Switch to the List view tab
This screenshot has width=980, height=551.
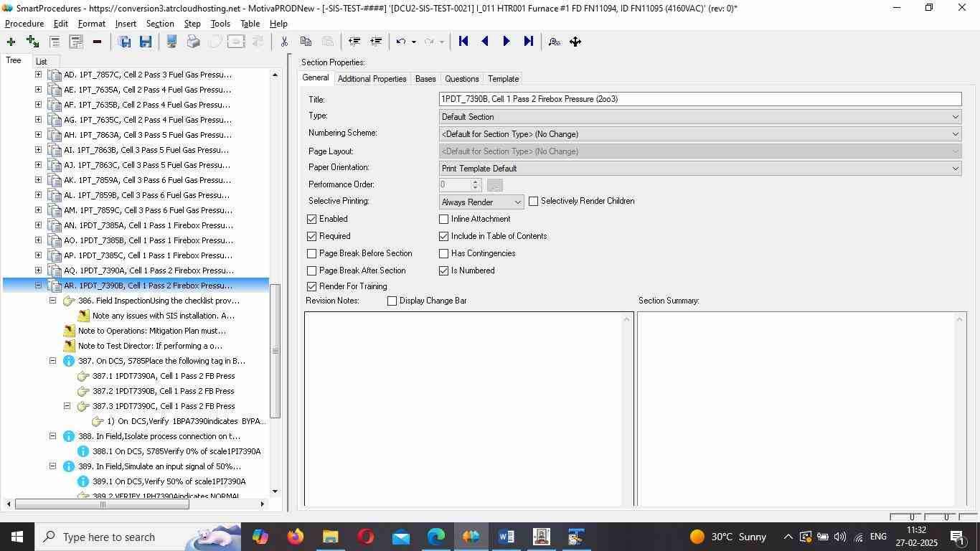click(x=42, y=62)
